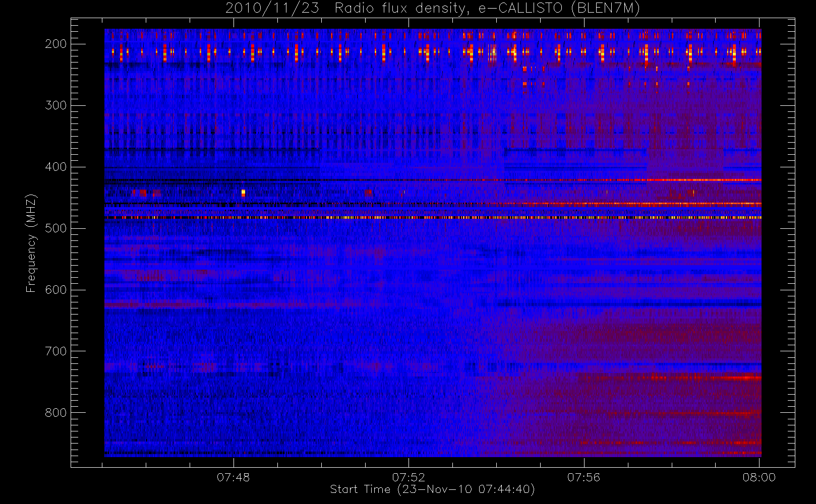This screenshot has height=504, width=816.
Task: Click the 200 frequency tick label
Action: click(55, 44)
